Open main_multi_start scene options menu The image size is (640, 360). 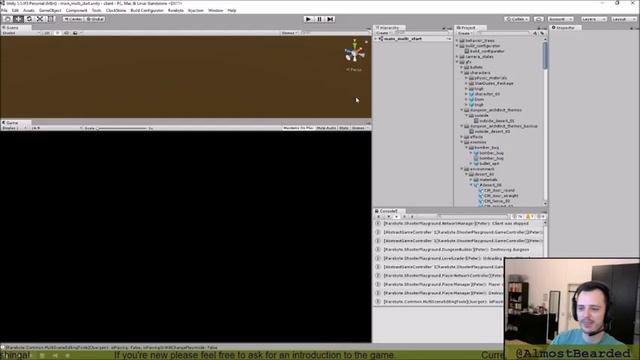point(449,39)
